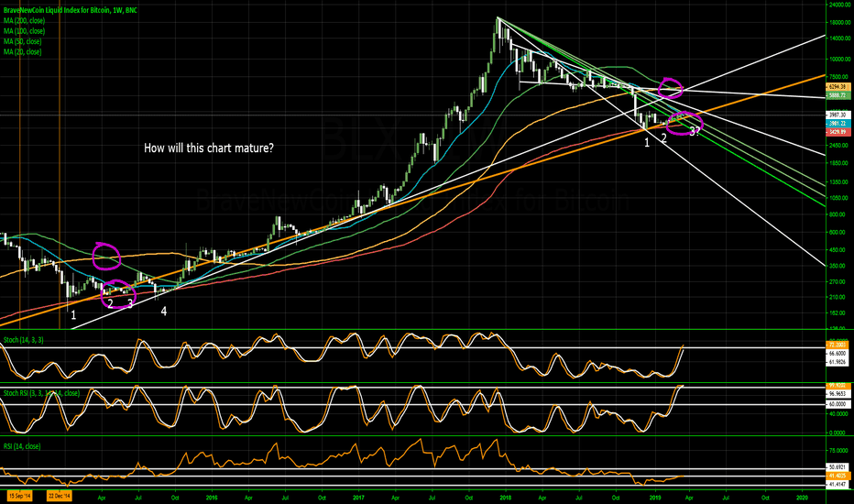The image size is (854, 504).
Task: Select the 50.6921 RSI level tag
Action: (839, 467)
